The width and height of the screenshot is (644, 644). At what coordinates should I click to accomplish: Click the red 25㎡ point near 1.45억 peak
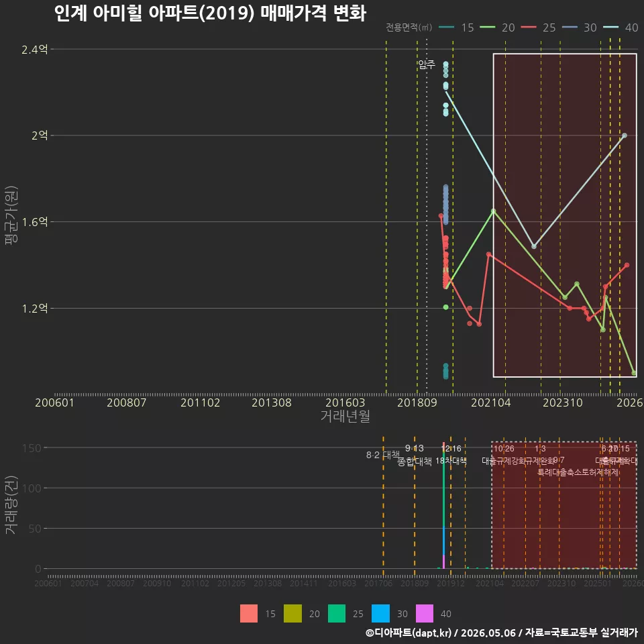pos(489,254)
